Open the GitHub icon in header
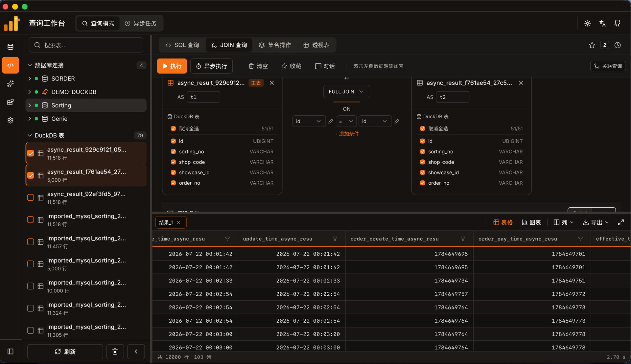 coord(618,23)
